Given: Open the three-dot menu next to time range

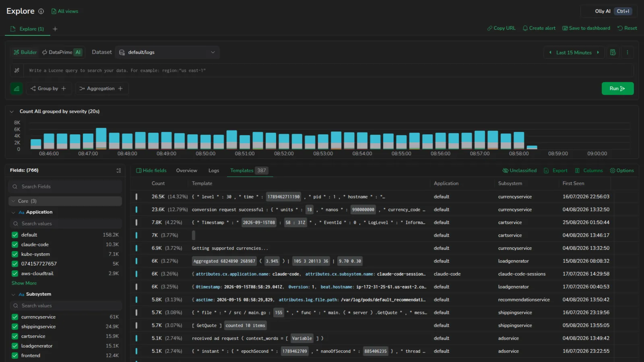Looking at the screenshot, I should tap(627, 52).
